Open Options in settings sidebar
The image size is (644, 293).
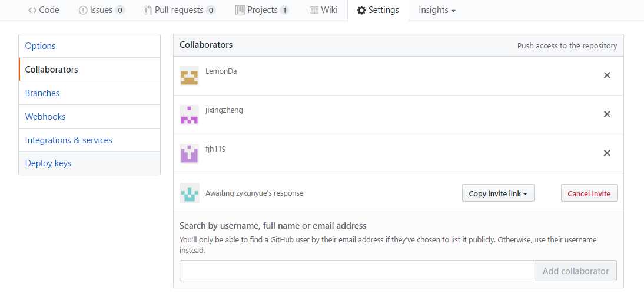pos(89,45)
